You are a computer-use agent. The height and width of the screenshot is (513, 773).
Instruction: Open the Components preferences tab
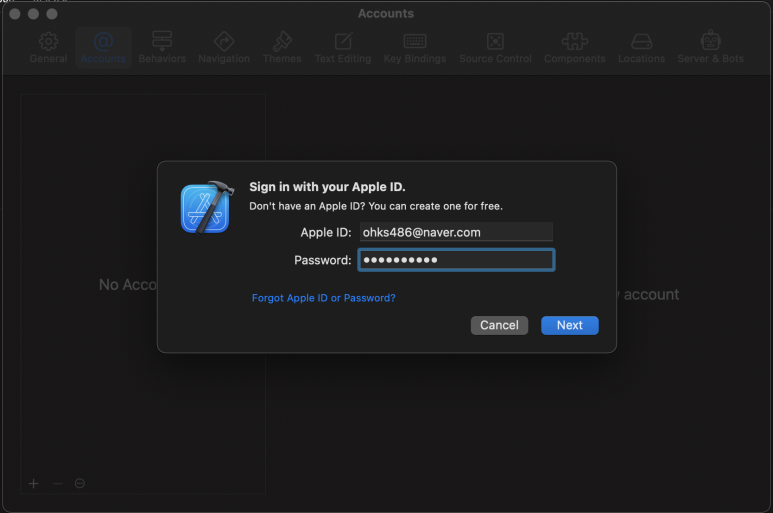pos(574,48)
